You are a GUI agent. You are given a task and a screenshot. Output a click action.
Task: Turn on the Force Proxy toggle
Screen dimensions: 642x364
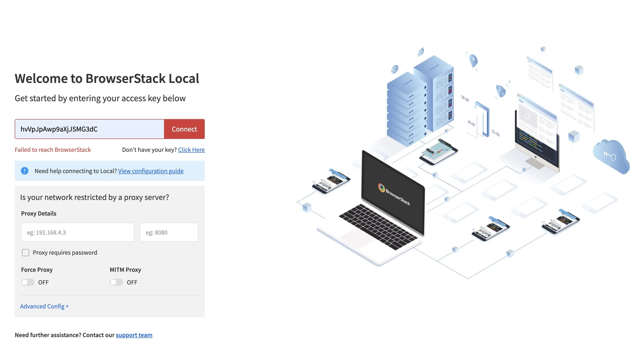pos(28,282)
